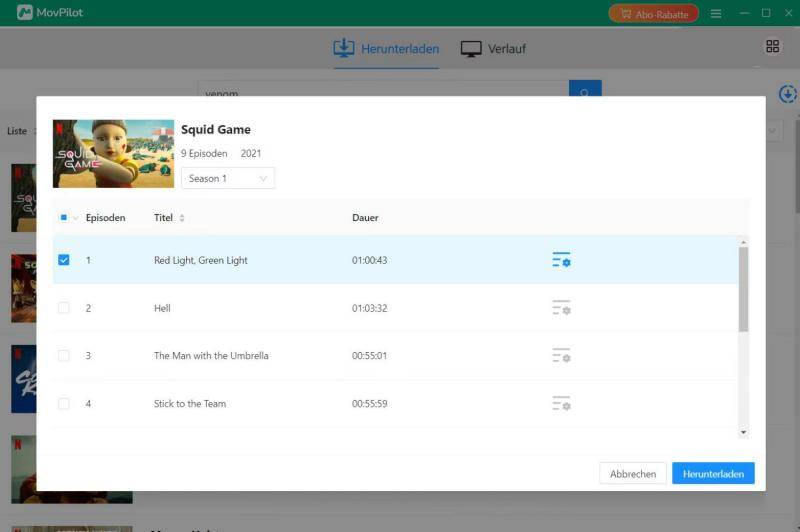This screenshot has height=532, width=800.
Task: Click the Squid Game cover thumbnail
Action: [x=113, y=154]
